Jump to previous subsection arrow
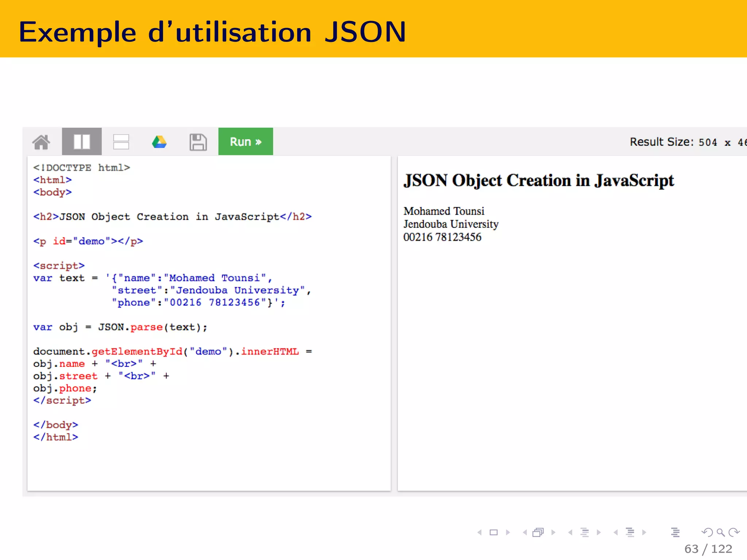 point(570,533)
